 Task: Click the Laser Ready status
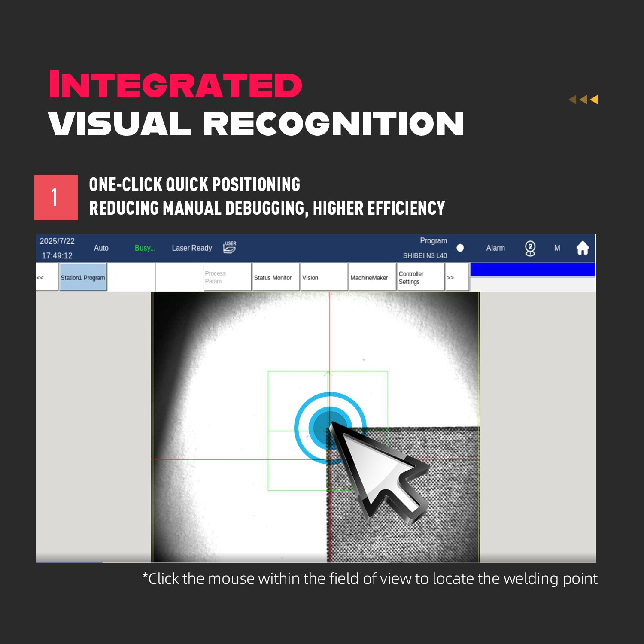192,248
